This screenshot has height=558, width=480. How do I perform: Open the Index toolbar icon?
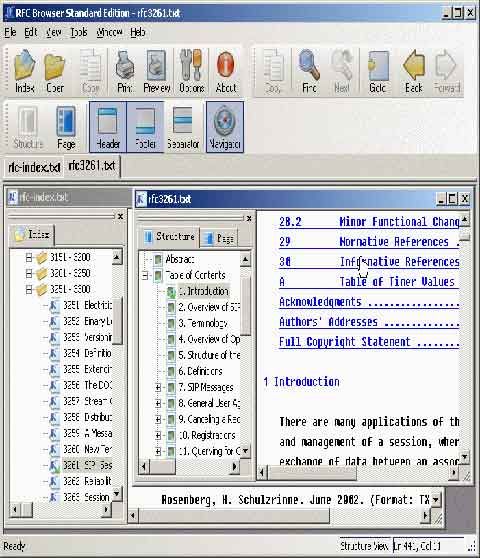(25, 72)
